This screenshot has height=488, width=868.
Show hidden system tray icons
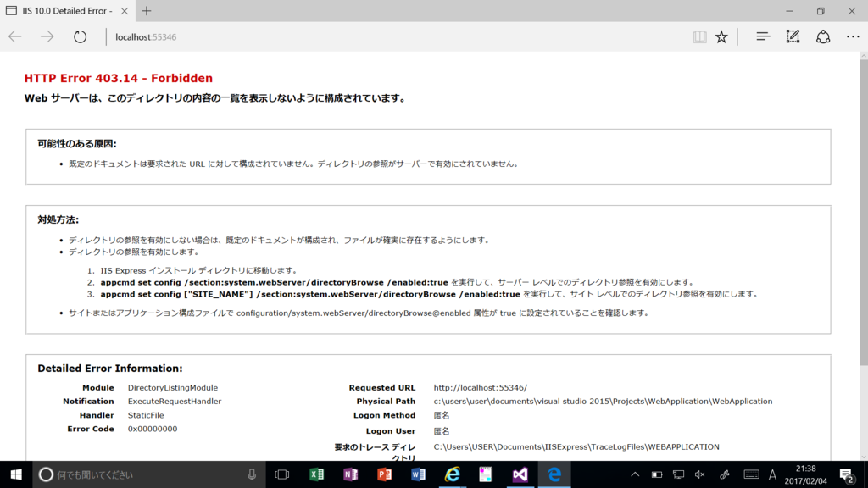tap(635, 474)
